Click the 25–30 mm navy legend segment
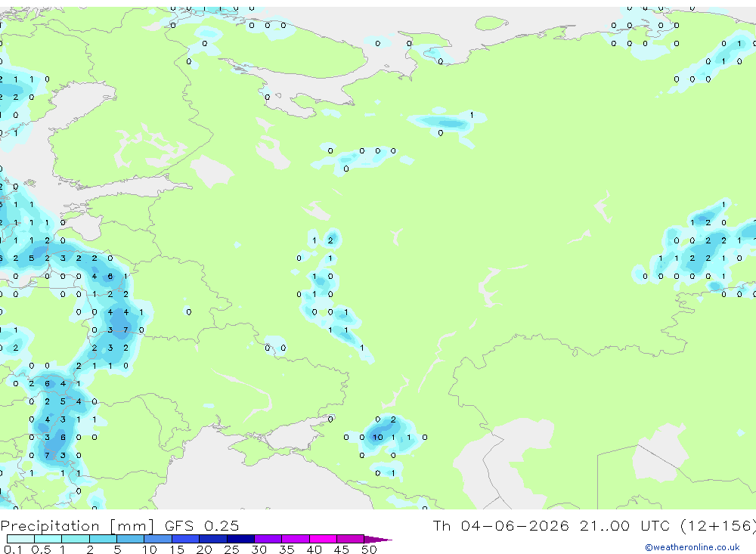 (240, 539)
